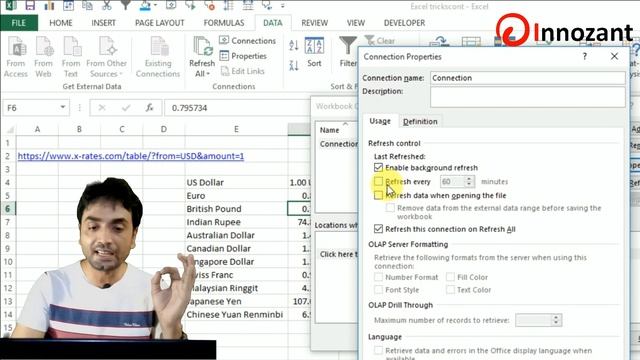This screenshot has height=360, width=640.
Task: Close the Connection Properties dialog
Action: click(614, 56)
